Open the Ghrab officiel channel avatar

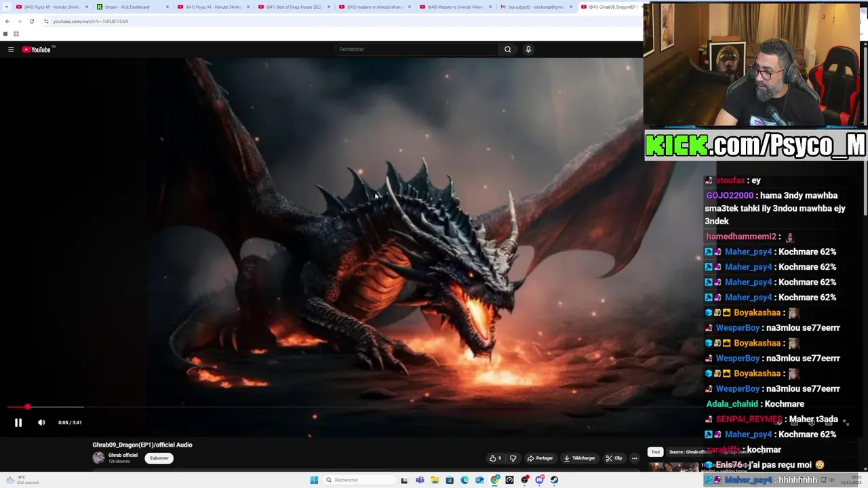coord(99,457)
